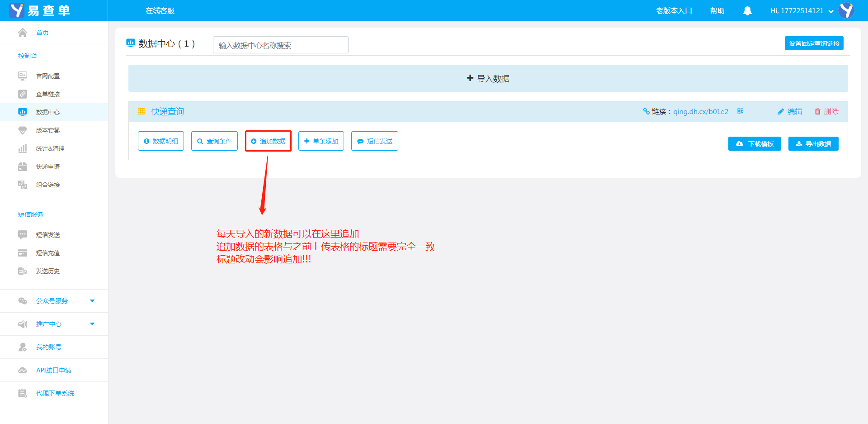Expand the 公众号服务 menu arrow
The image size is (868, 424).
(92, 301)
